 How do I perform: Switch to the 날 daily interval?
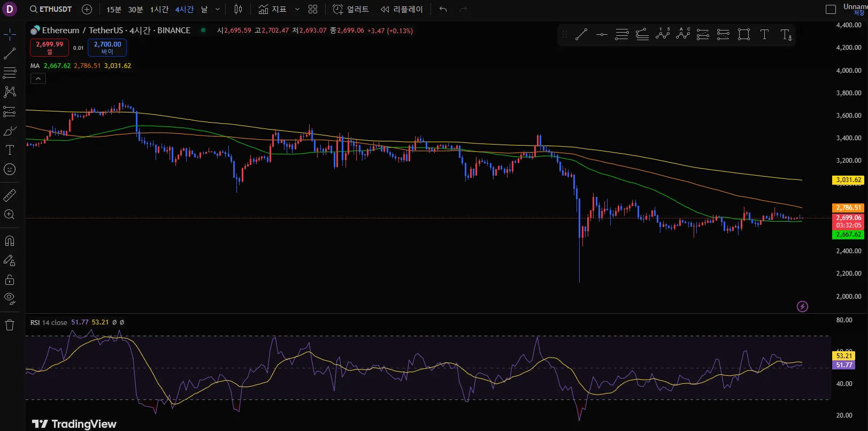point(204,9)
